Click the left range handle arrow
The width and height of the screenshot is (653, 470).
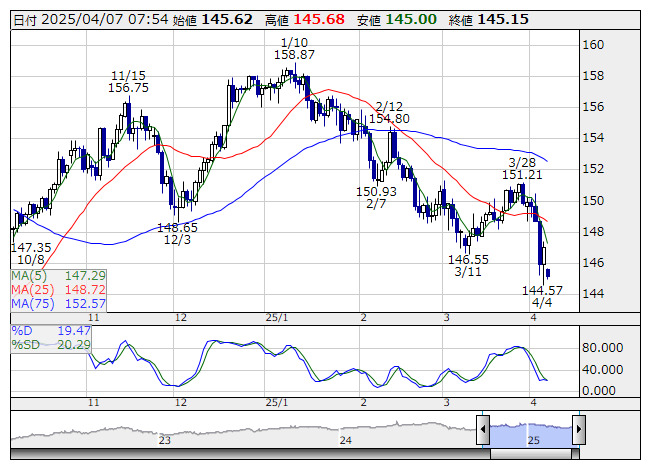483,429
